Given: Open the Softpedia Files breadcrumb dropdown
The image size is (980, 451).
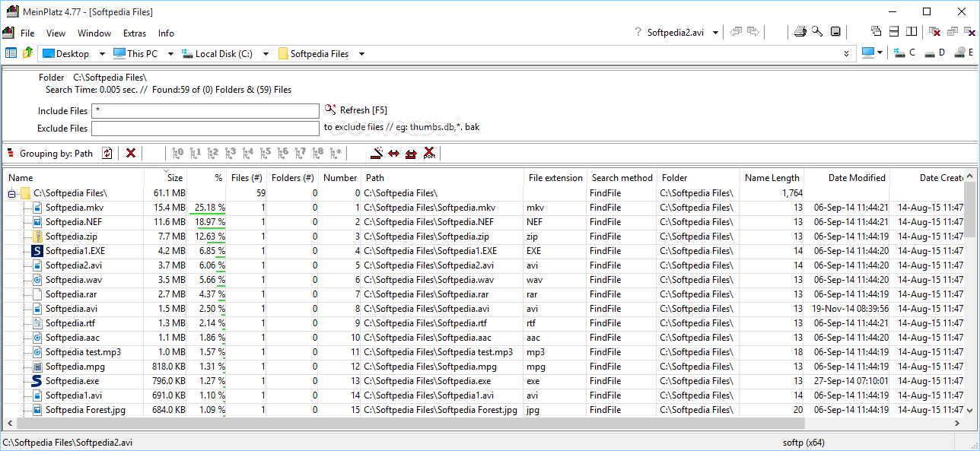Looking at the screenshot, I should coord(361,54).
